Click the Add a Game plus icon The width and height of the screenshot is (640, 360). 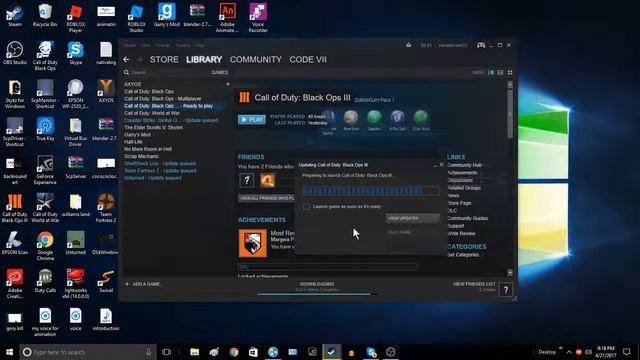tap(127, 284)
